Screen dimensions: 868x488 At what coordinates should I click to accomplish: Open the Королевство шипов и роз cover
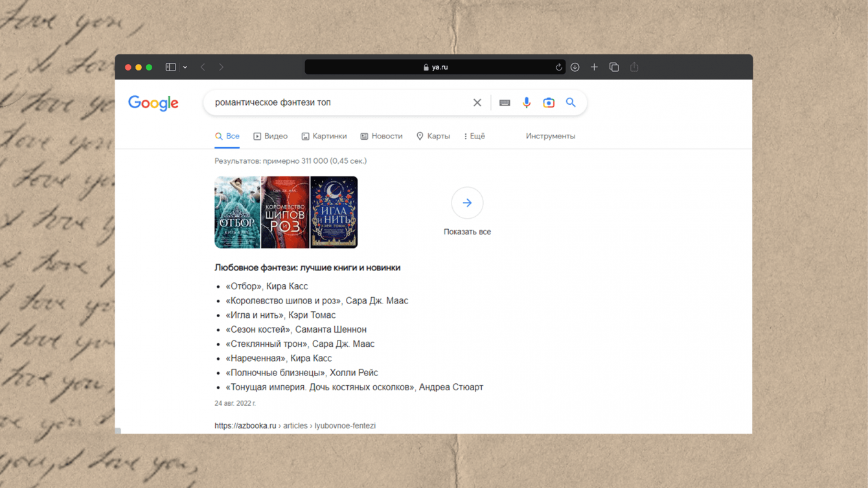(285, 212)
